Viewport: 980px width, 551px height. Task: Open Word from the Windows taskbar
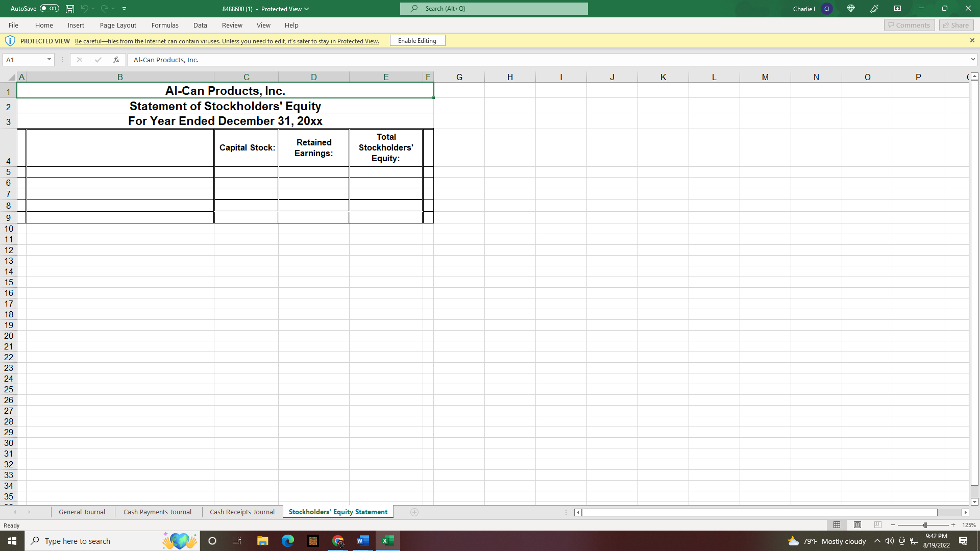pos(363,541)
